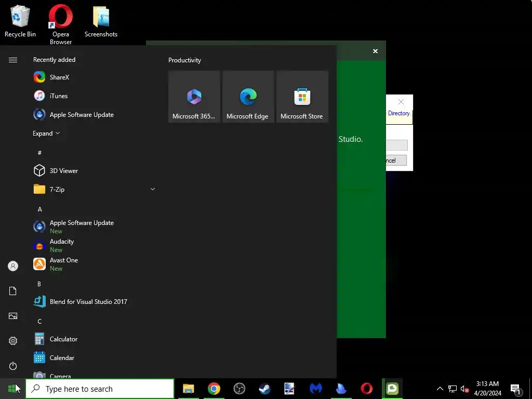
Task: Expand the Start menu hamburger
Action: tap(13, 60)
